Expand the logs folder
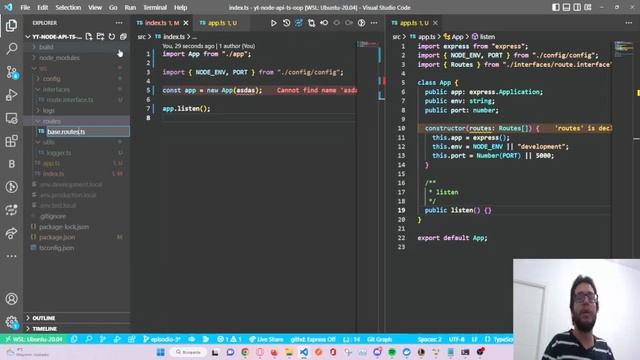This screenshot has width=640, height=360. click(49, 110)
